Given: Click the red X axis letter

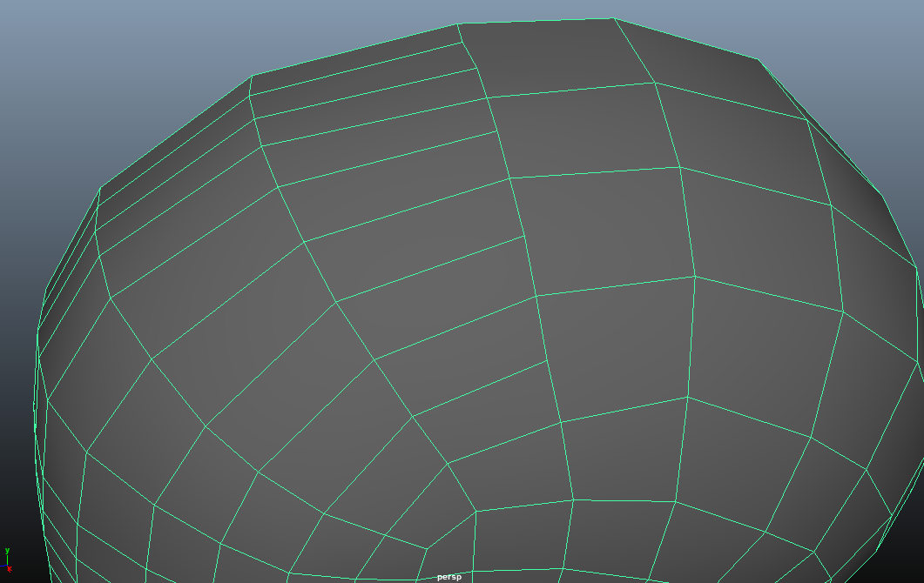Looking at the screenshot, I should 10,569.
